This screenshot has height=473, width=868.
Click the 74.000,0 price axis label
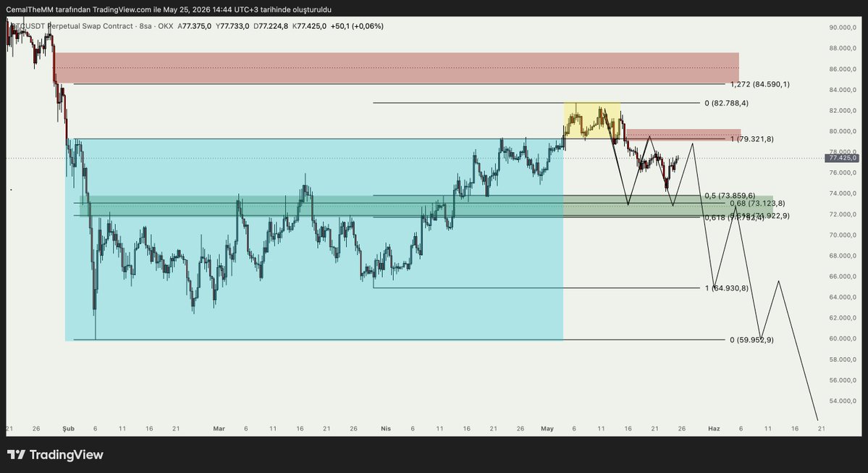tap(843, 193)
